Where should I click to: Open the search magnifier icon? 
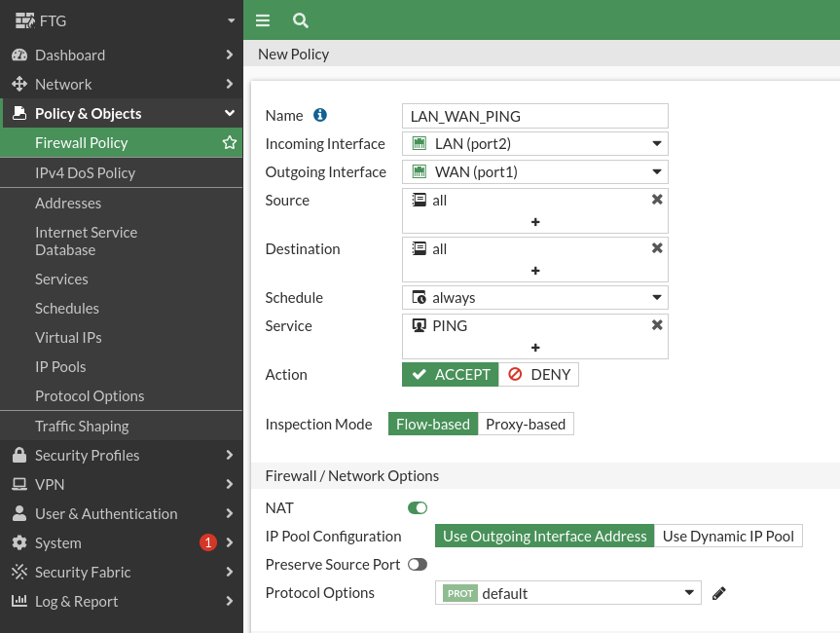click(301, 20)
